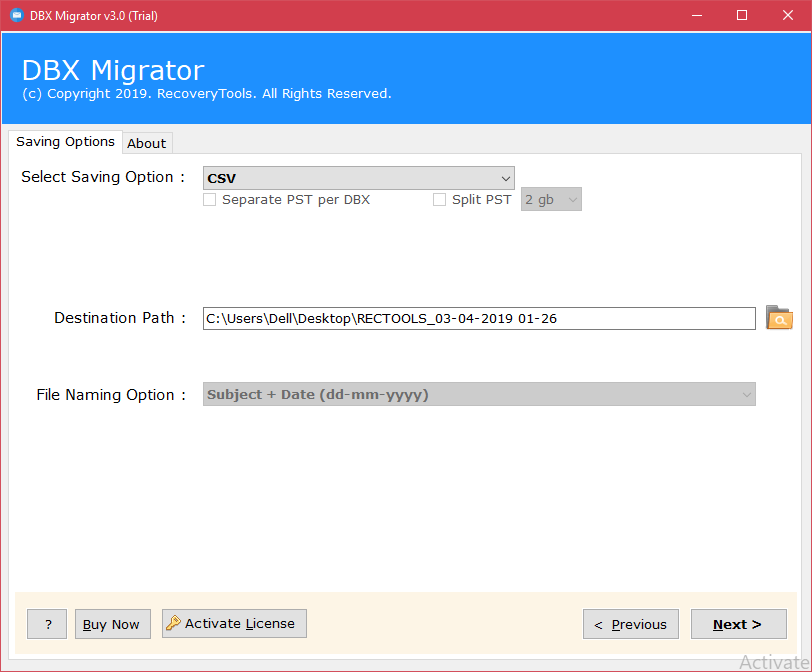Switch to the About tab

coord(147,143)
